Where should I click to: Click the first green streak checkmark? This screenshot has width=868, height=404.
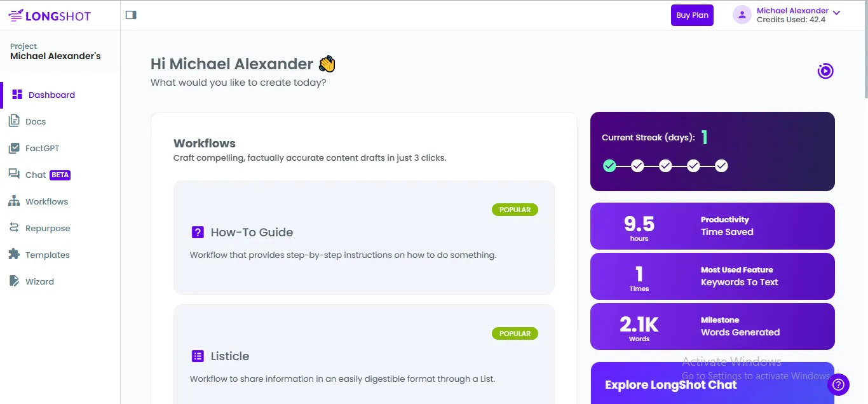609,166
